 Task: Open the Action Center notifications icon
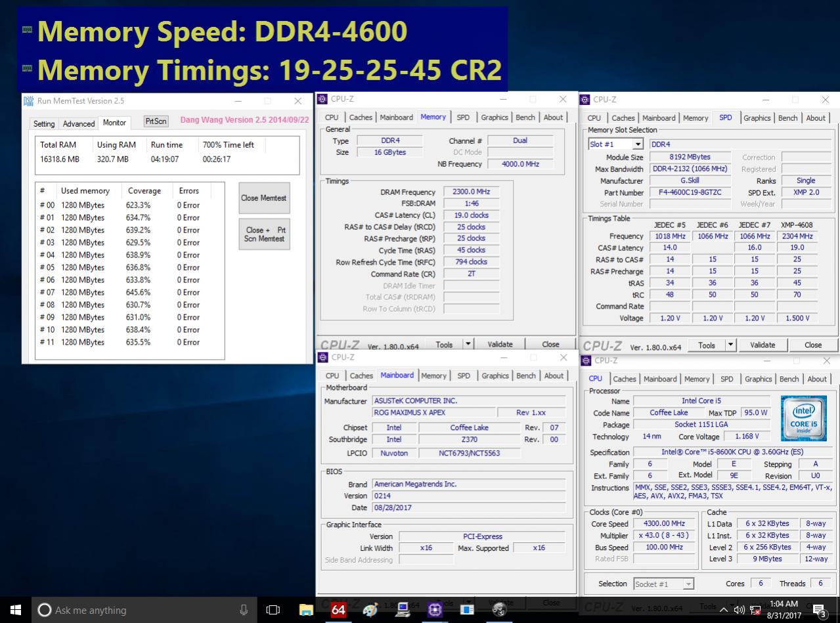pos(820,611)
